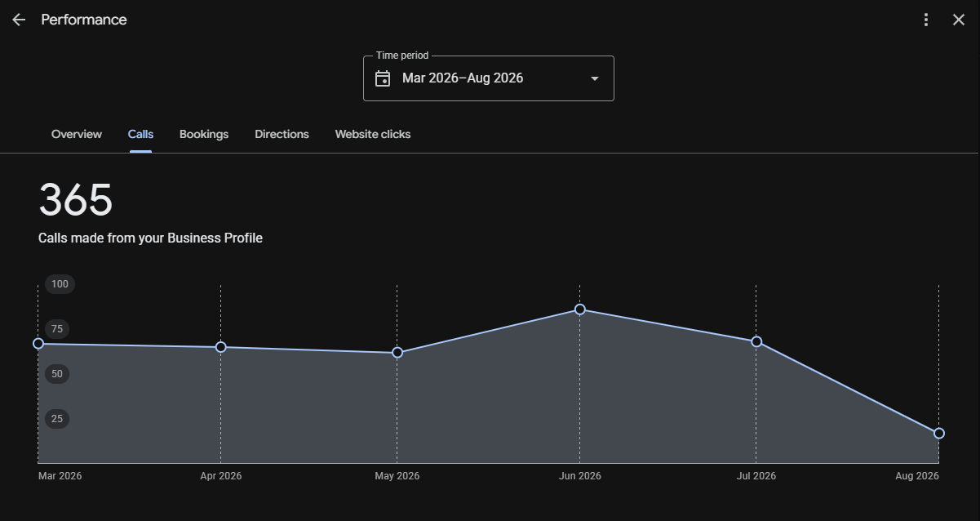980x521 pixels.
Task: Open the Website clicks tab
Action: 373,134
